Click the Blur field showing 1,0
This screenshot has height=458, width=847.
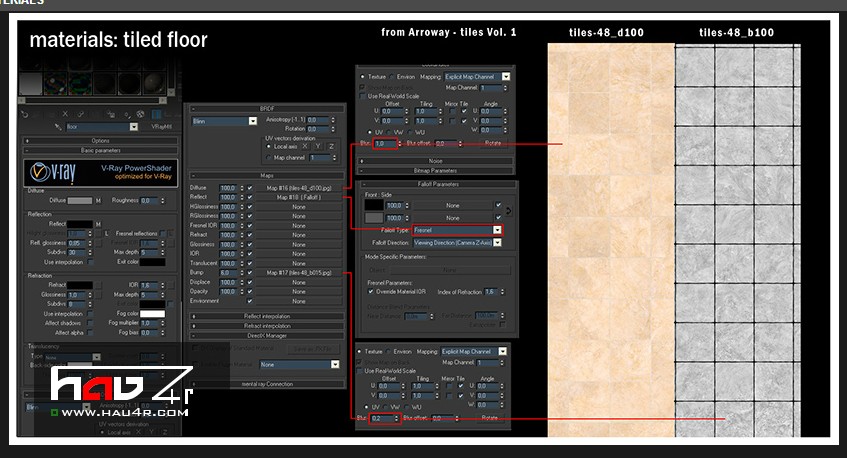click(385, 144)
